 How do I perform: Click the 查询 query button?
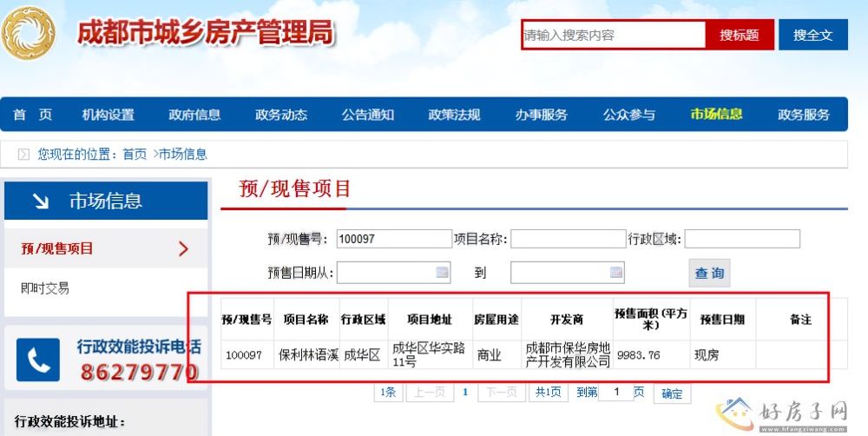pyautogui.click(x=709, y=273)
